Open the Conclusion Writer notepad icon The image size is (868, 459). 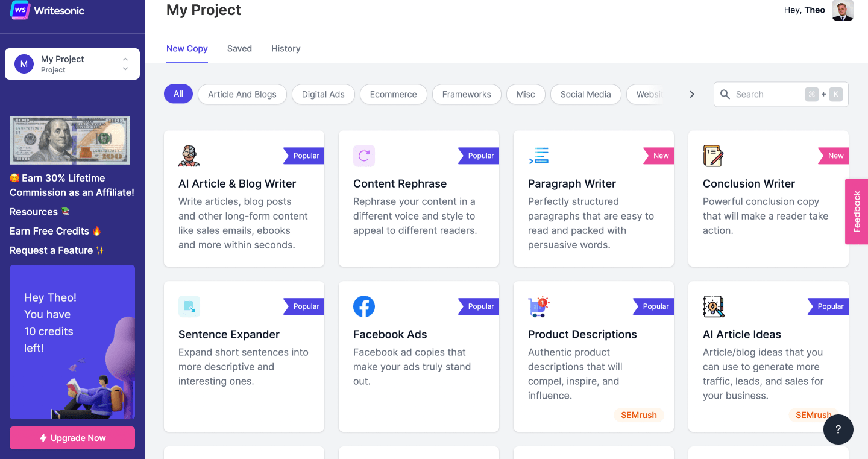click(x=713, y=156)
